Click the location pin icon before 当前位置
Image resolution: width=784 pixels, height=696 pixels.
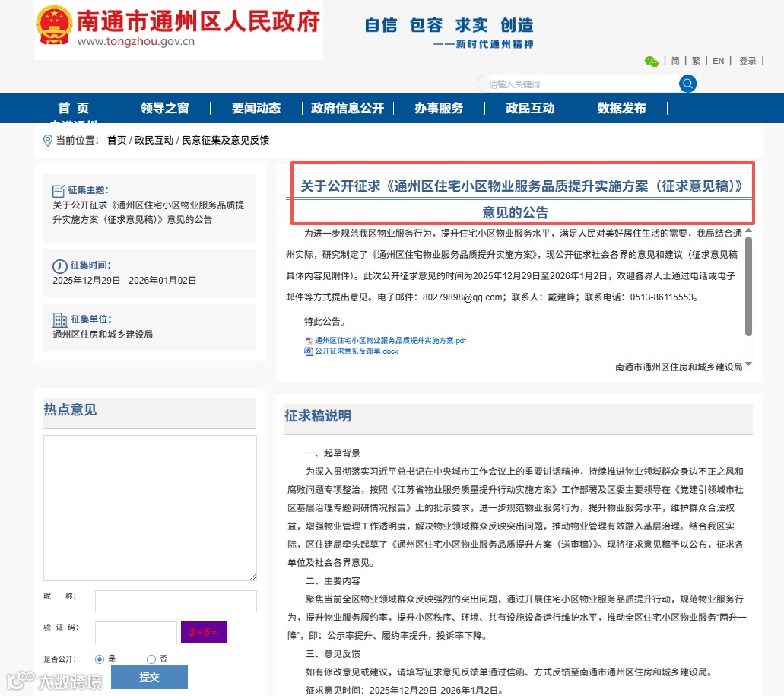(47, 140)
